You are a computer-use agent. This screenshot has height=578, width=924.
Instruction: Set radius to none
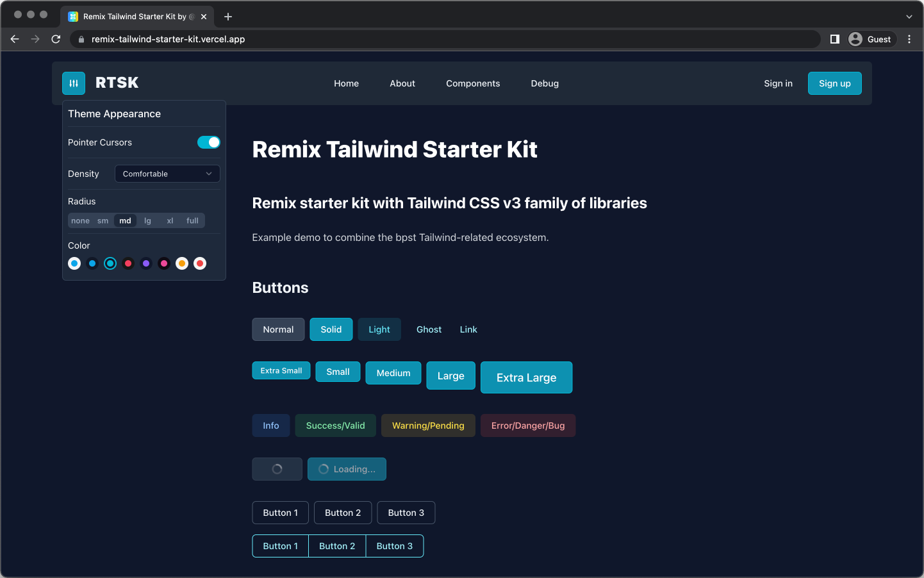click(x=80, y=220)
